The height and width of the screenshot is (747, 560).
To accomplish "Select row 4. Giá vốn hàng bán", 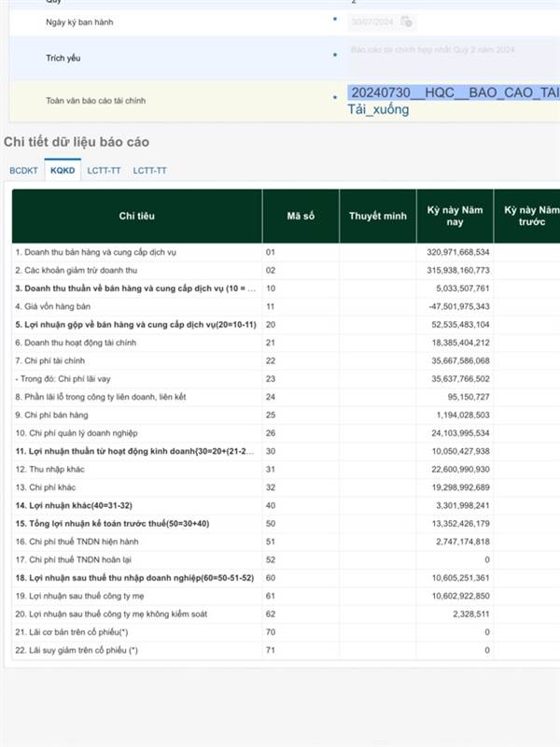I will pos(286,306).
